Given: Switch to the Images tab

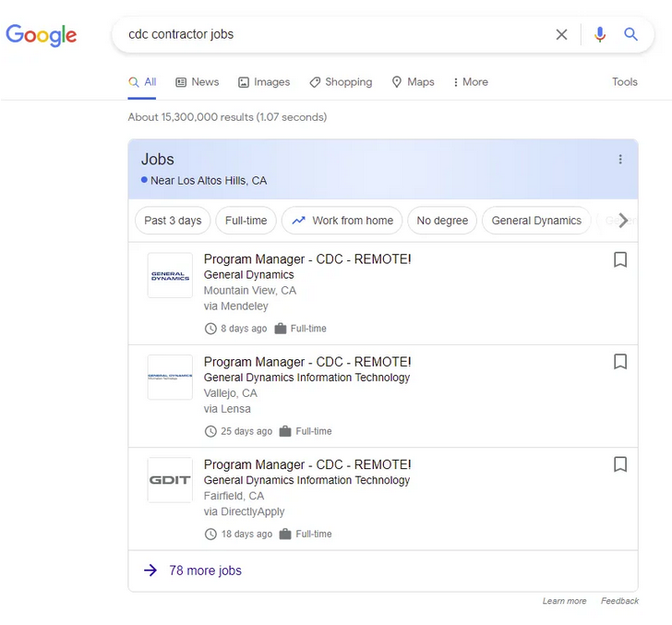Looking at the screenshot, I should (x=264, y=82).
